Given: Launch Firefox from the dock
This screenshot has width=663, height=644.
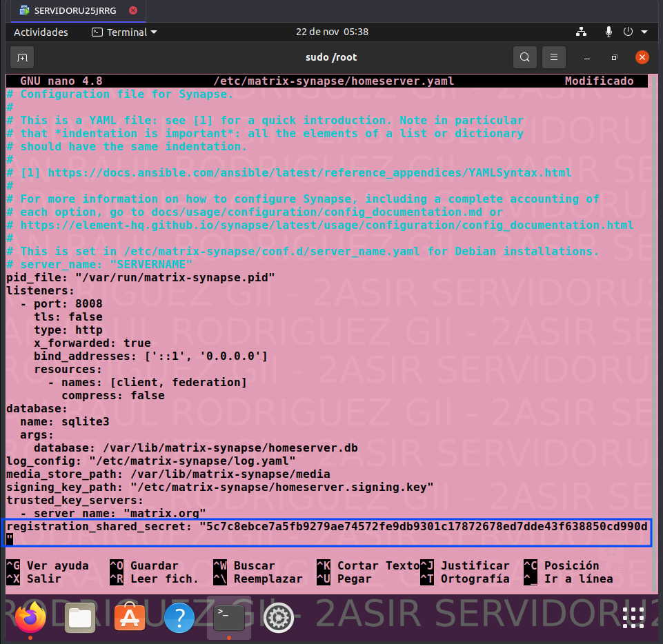Looking at the screenshot, I should [x=30, y=618].
